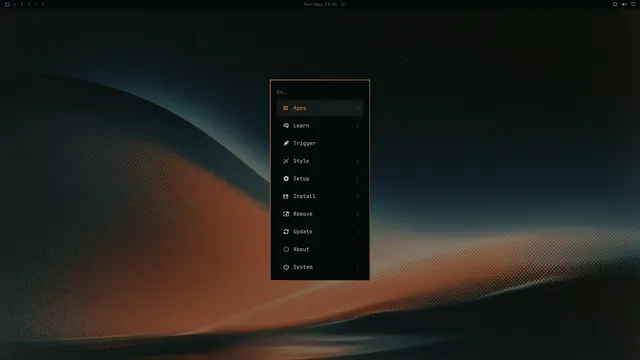The width and height of the screenshot is (640, 360).
Task: Click the Learn speech-bubble icon
Action: click(x=286, y=126)
